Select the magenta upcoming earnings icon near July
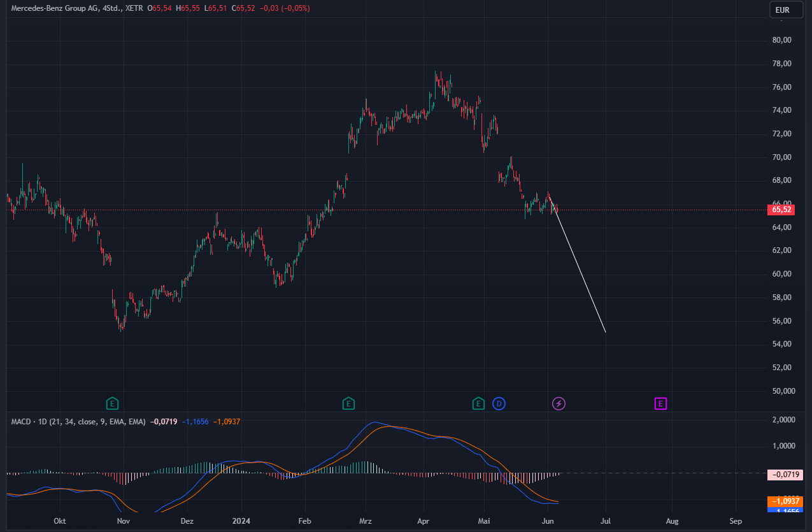Image resolution: width=812 pixels, height=532 pixels. tap(660, 403)
